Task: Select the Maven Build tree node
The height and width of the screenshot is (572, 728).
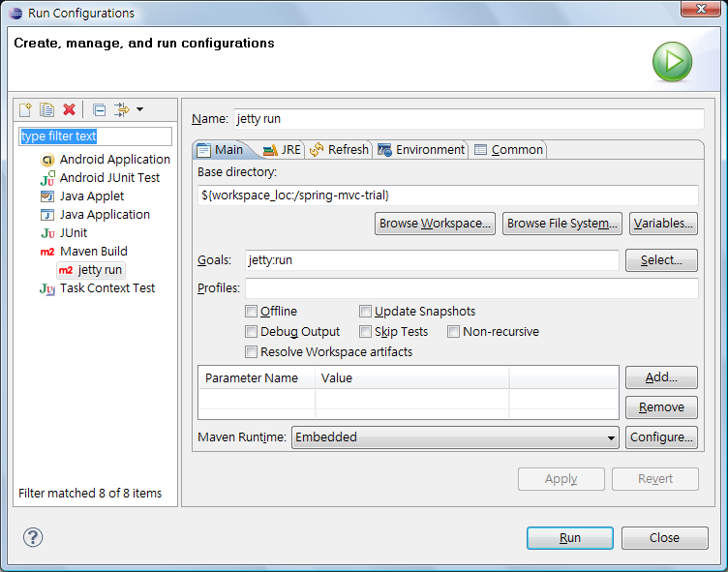Action: pyautogui.click(x=93, y=252)
